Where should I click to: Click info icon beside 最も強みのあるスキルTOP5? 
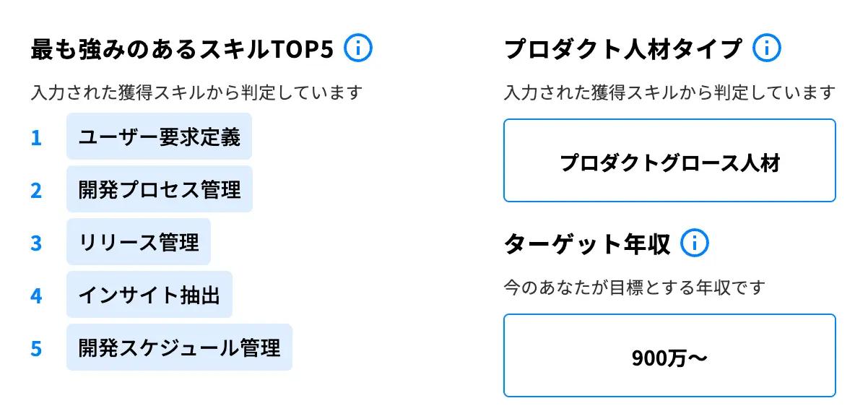[x=358, y=48]
